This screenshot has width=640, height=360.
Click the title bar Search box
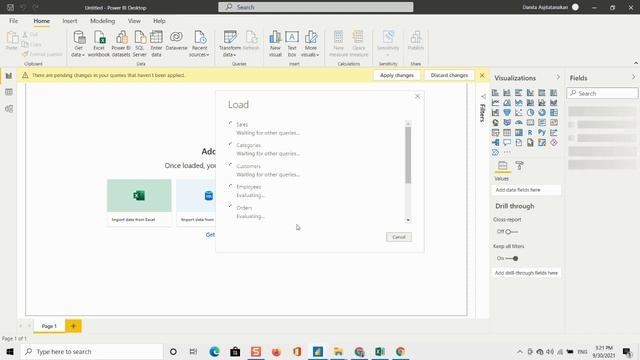coord(316,7)
